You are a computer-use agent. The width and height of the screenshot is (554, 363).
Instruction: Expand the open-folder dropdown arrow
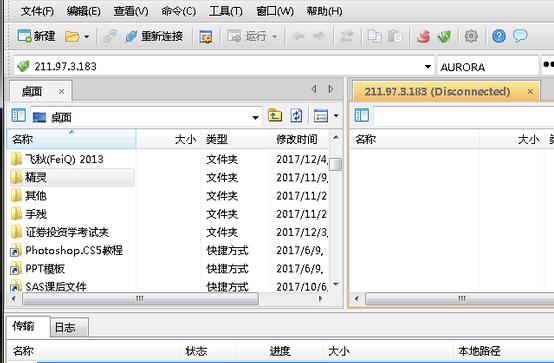tap(87, 36)
